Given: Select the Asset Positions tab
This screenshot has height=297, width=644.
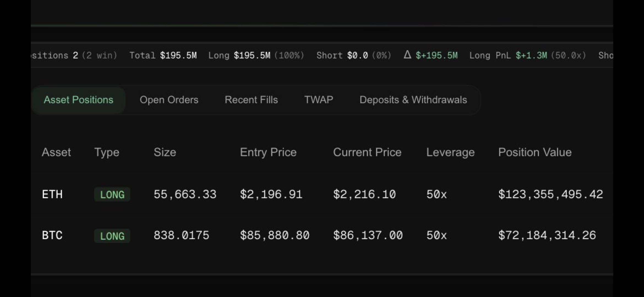Looking at the screenshot, I should click(x=78, y=100).
